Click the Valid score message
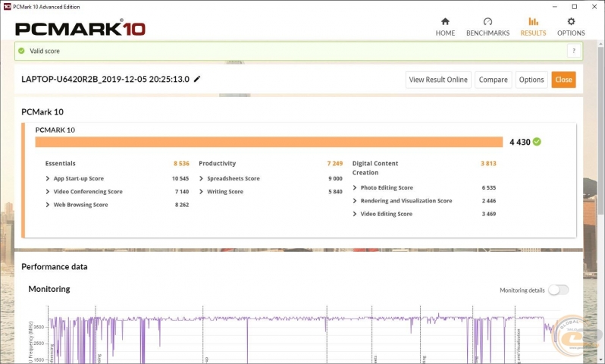 [x=45, y=51]
